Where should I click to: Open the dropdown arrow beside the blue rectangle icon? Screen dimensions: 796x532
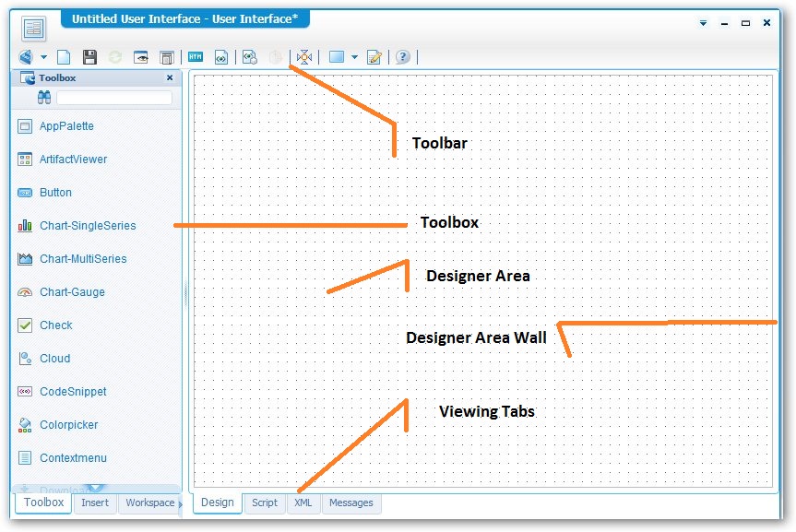tap(355, 57)
